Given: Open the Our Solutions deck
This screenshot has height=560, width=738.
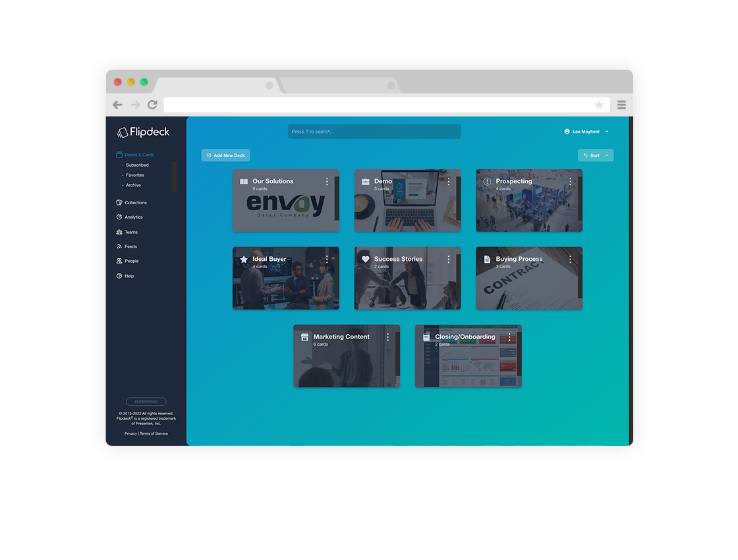Looking at the screenshot, I should [x=286, y=200].
